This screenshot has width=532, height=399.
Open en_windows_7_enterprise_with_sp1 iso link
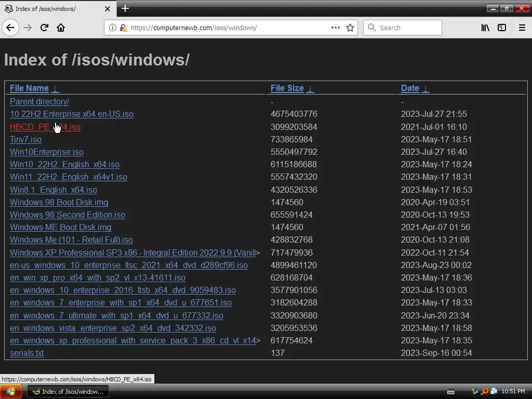click(x=121, y=303)
